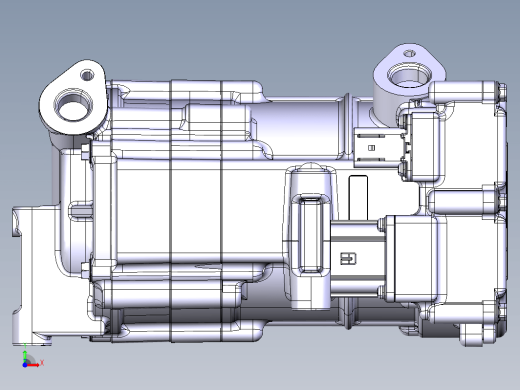
Task: Select the large bore of the right port flange
Action: click(x=409, y=76)
